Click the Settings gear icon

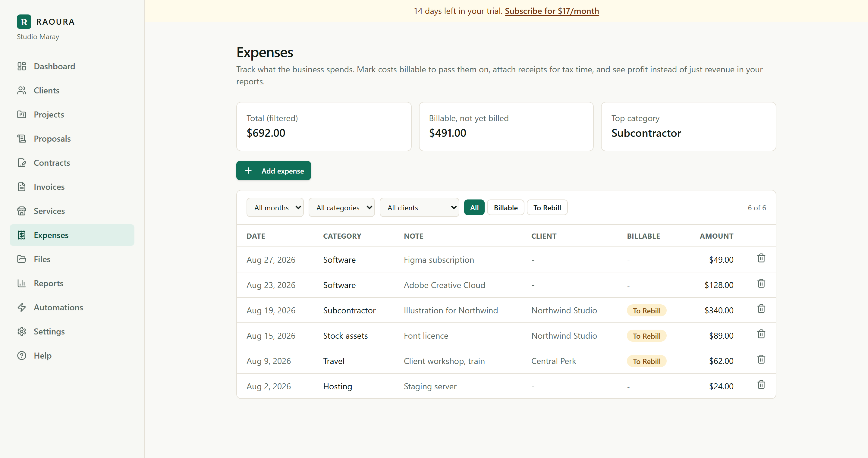[22, 331]
